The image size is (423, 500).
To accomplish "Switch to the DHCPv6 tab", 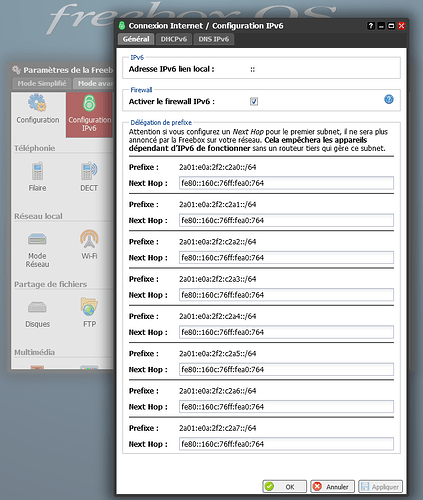I will (174, 39).
